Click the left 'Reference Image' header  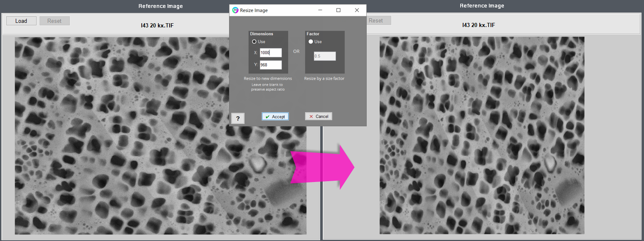(160, 6)
